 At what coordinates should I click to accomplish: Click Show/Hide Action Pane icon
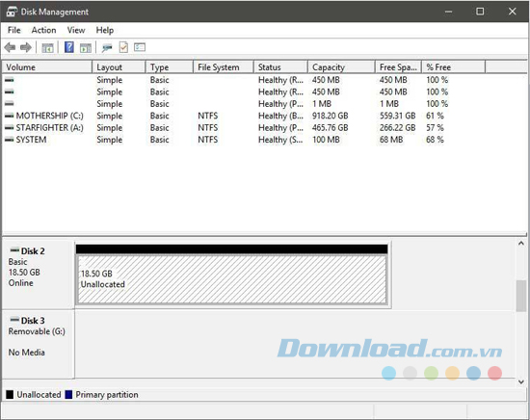(x=86, y=47)
